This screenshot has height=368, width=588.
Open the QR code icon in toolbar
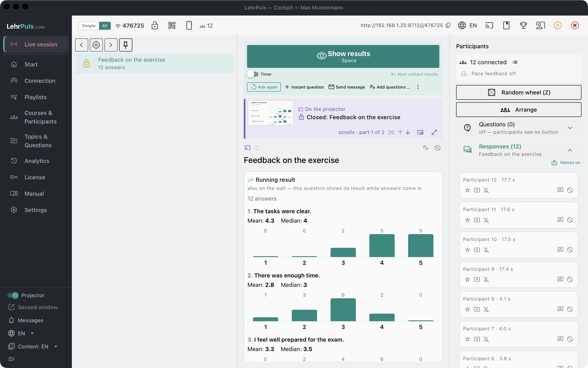pos(172,25)
